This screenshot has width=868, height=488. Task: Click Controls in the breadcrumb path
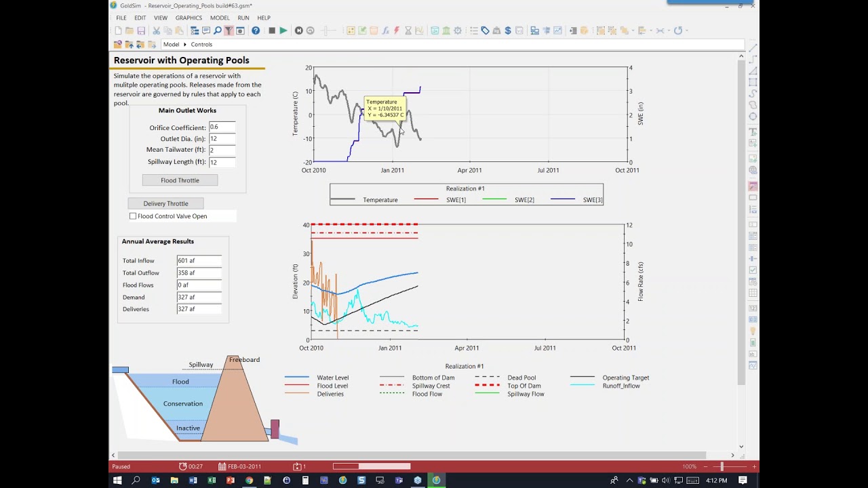pyautogui.click(x=201, y=45)
